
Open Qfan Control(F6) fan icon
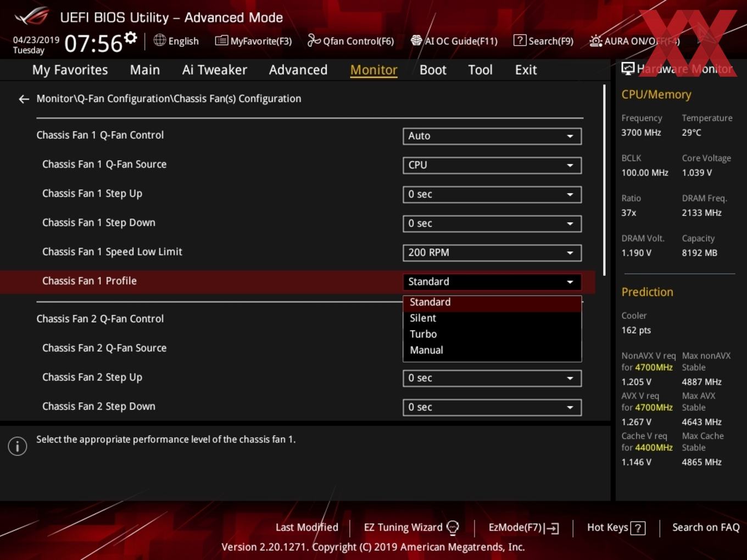(314, 40)
